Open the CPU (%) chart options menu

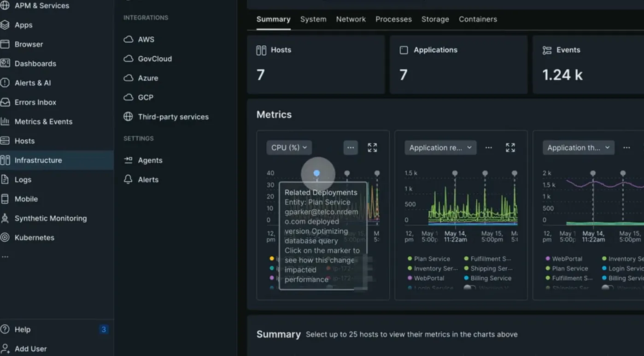pos(351,148)
